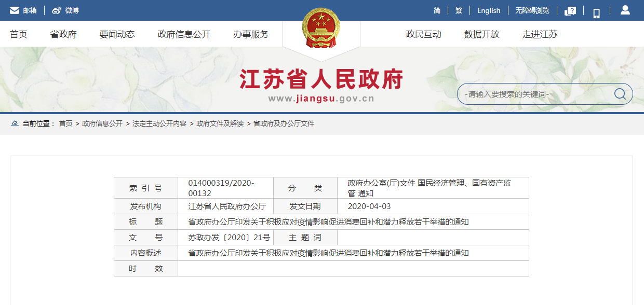Open the 省政府 menu
This screenshot has height=305, width=644.
(x=63, y=34)
